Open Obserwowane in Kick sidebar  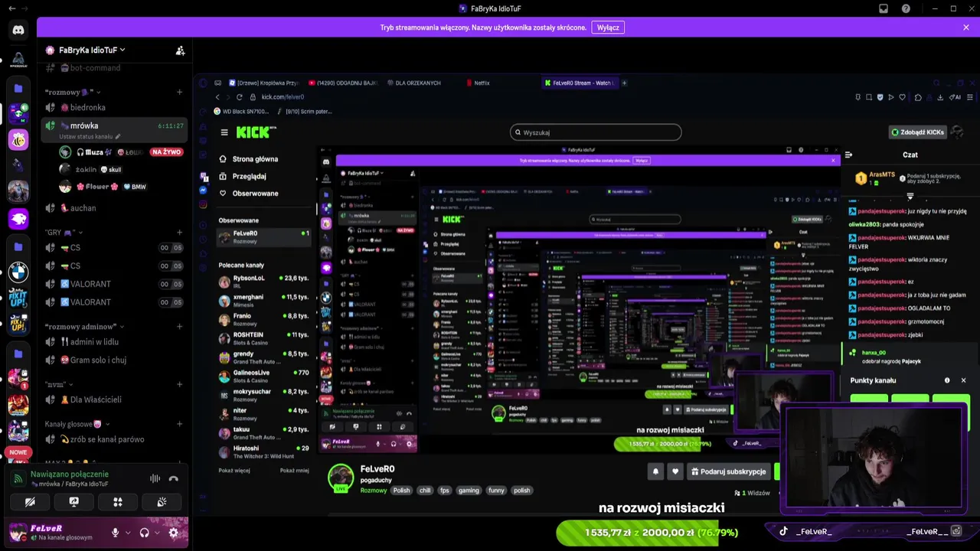point(255,194)
